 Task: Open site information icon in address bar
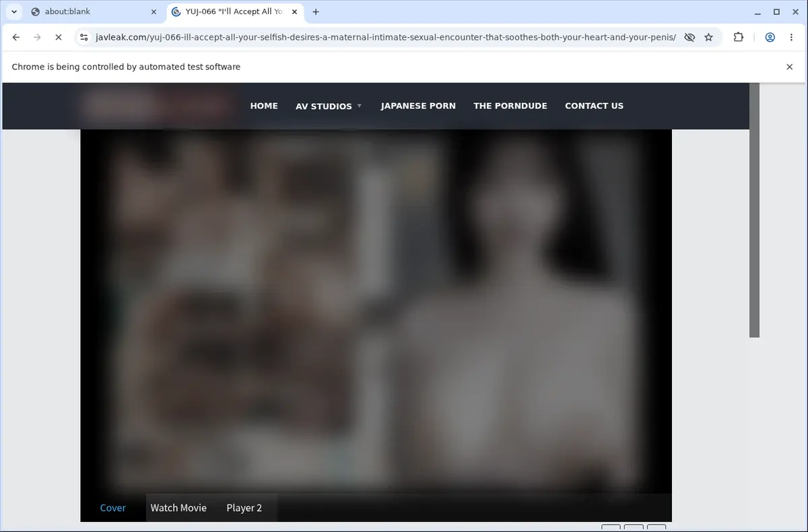coord(83,38)
